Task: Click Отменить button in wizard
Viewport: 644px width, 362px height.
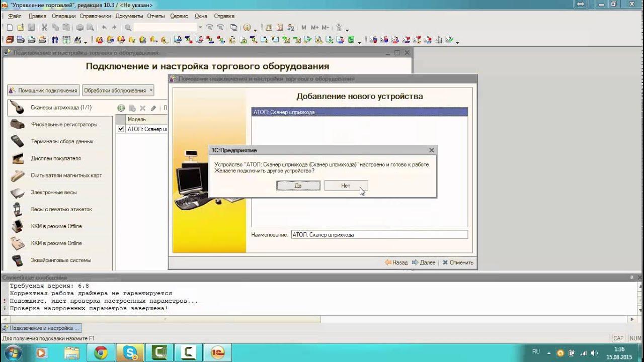Action: [458, 262]
